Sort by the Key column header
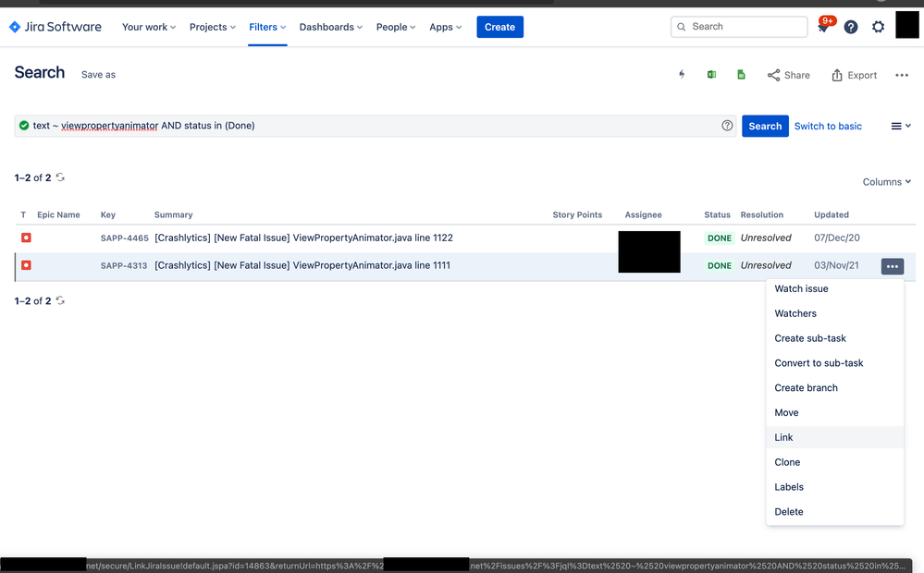Screen dimensions: 924x573 click(108, 215)
